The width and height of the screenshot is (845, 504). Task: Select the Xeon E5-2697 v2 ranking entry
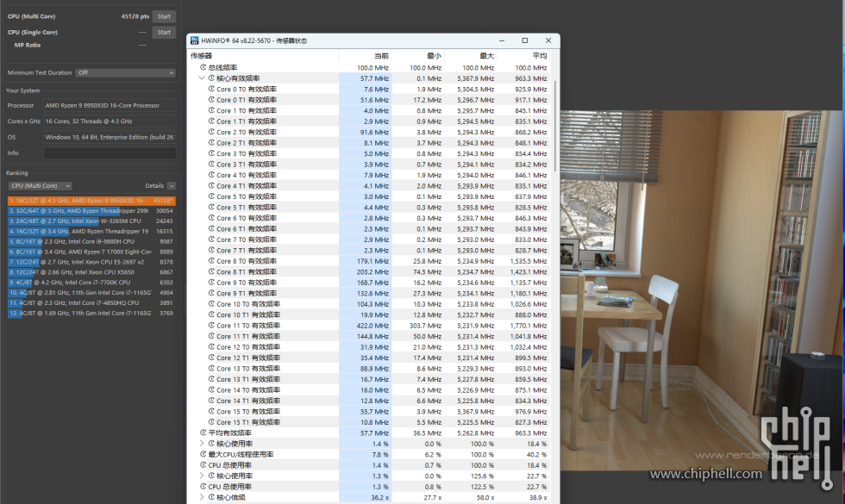point(91,262)
